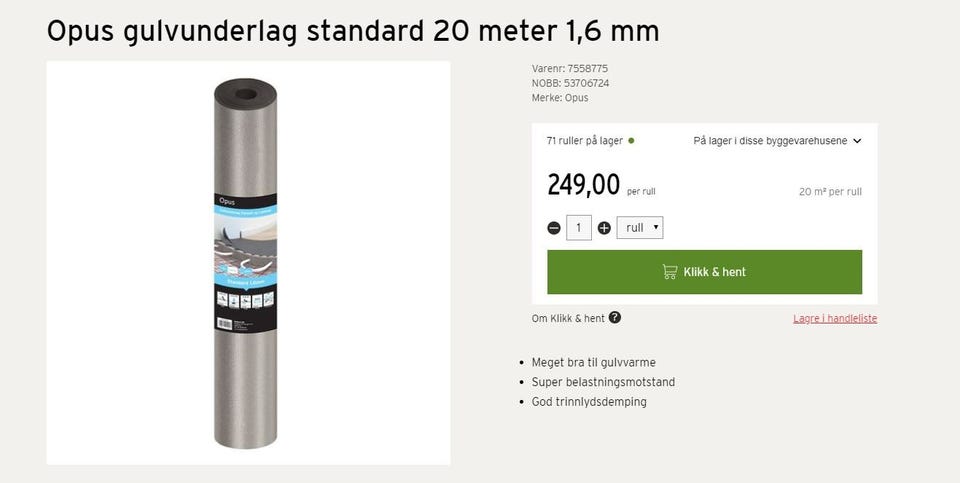
Task: Click the shopping cart icon
Action: pos(670,272)
